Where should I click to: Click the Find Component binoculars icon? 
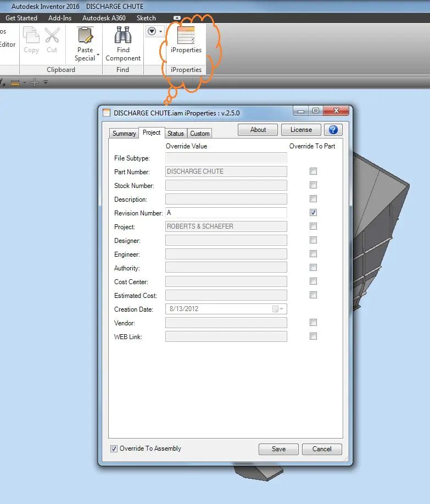pos(123,35)
